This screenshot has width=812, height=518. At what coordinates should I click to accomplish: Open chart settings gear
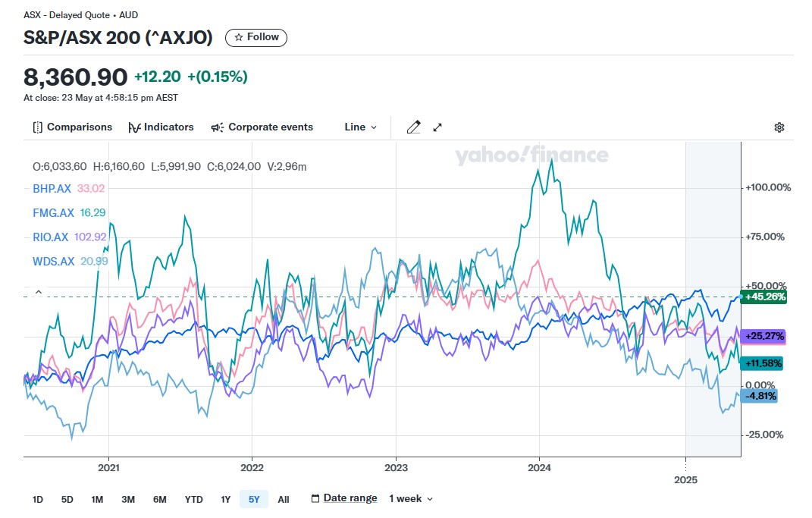point(779,127)
